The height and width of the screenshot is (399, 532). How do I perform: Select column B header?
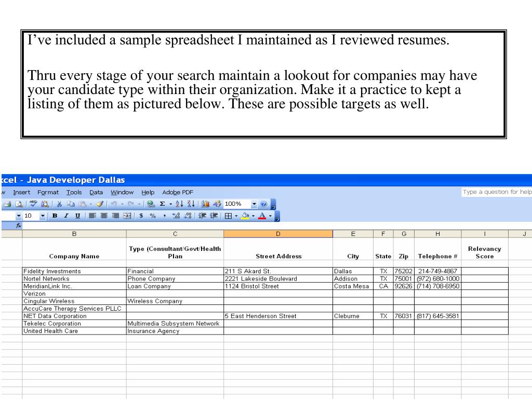[x=74, y=234]
